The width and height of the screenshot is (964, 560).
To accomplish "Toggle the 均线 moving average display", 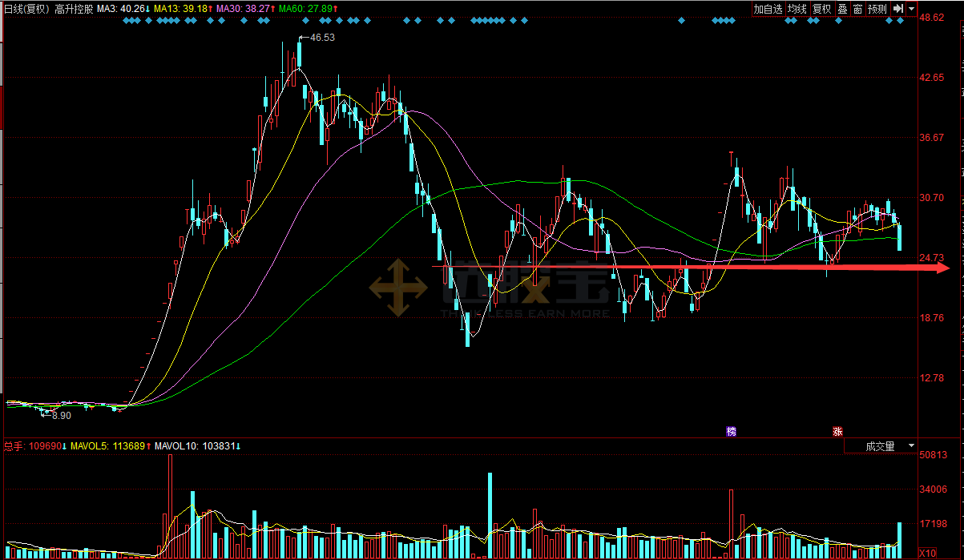I will click(x=797, y=9).
